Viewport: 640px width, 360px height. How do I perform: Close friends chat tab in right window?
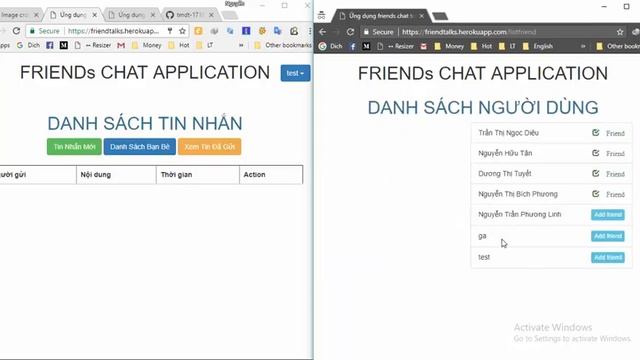click(421, 16)
